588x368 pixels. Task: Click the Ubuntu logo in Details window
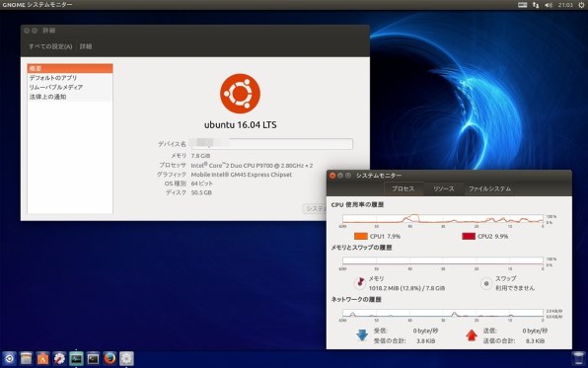click(x=240, y=94)
